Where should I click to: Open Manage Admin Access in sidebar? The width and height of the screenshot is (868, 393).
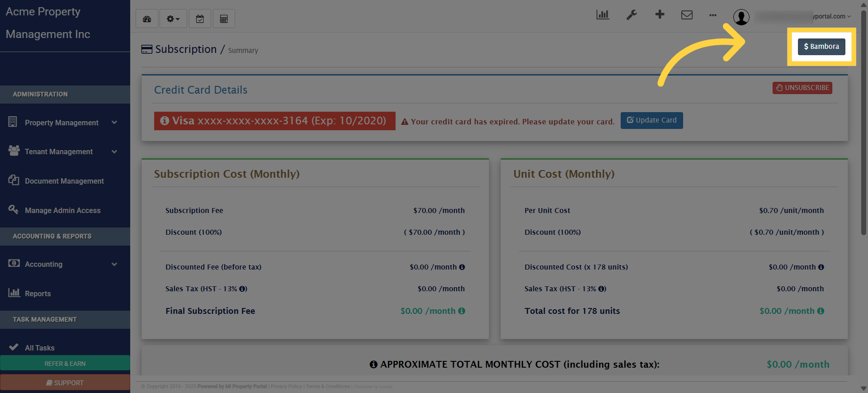pos(63,210)
